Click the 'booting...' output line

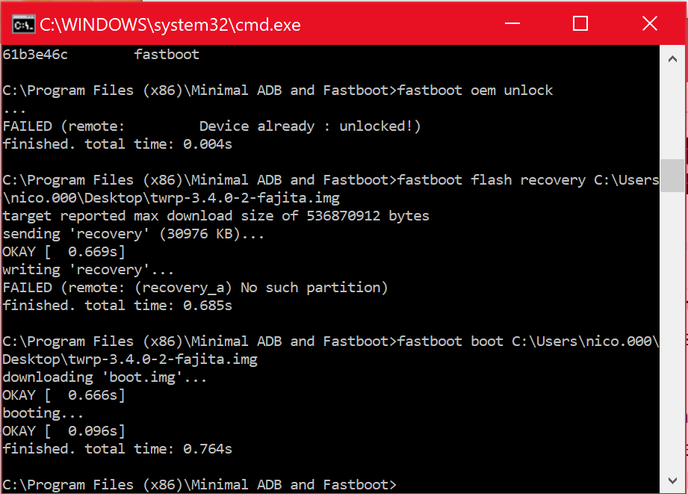(x=43, y=413)
